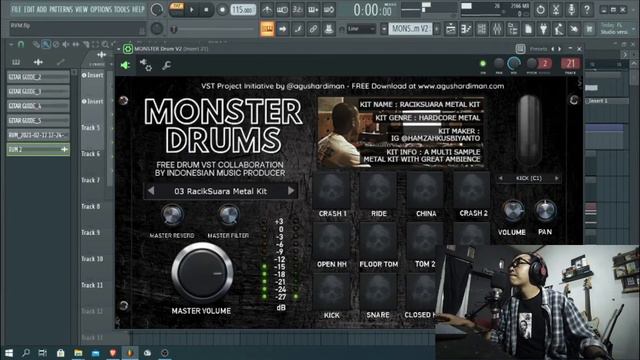Toggle the step editing mode icon

(x=313, y=9)
